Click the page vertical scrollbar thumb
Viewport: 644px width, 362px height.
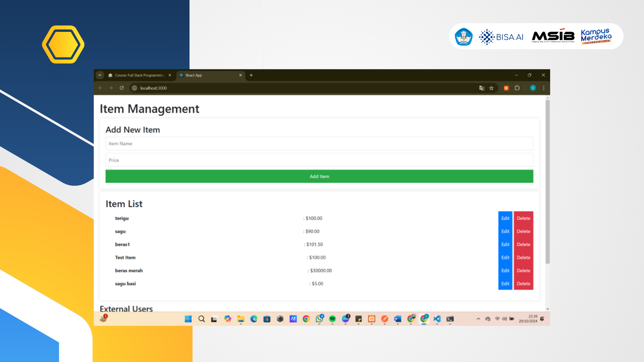(547, 182)
